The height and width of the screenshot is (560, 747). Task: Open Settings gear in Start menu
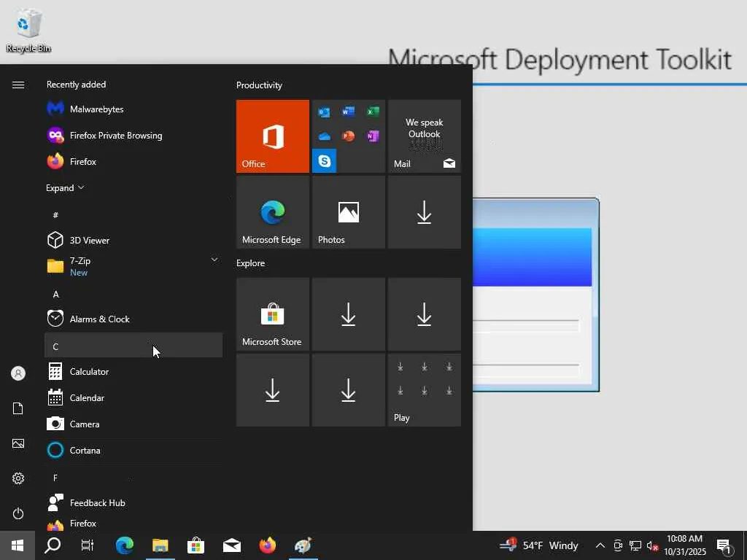pyautogui.click(x=18, y=478)
